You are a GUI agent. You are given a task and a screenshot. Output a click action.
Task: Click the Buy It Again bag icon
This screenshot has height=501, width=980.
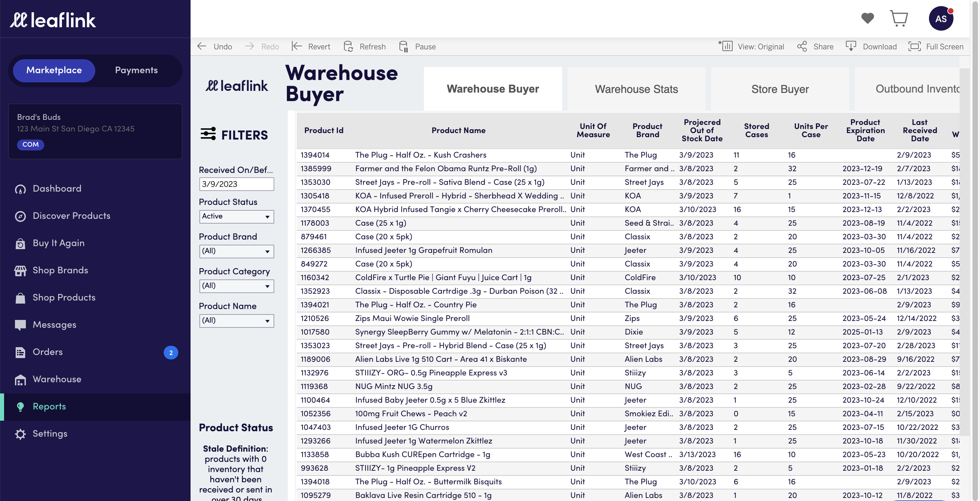tap(20, 243)
